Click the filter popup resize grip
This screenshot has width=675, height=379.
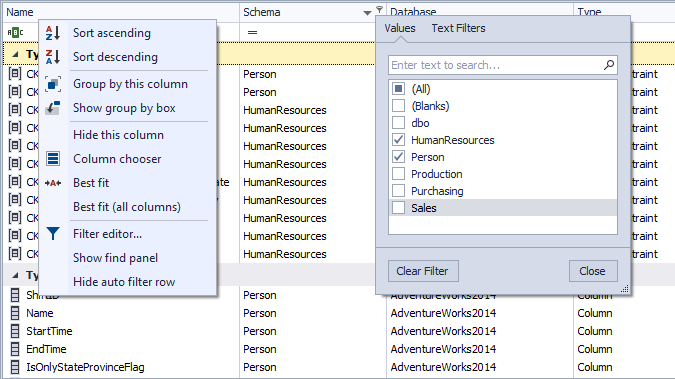tap(625, 289)
